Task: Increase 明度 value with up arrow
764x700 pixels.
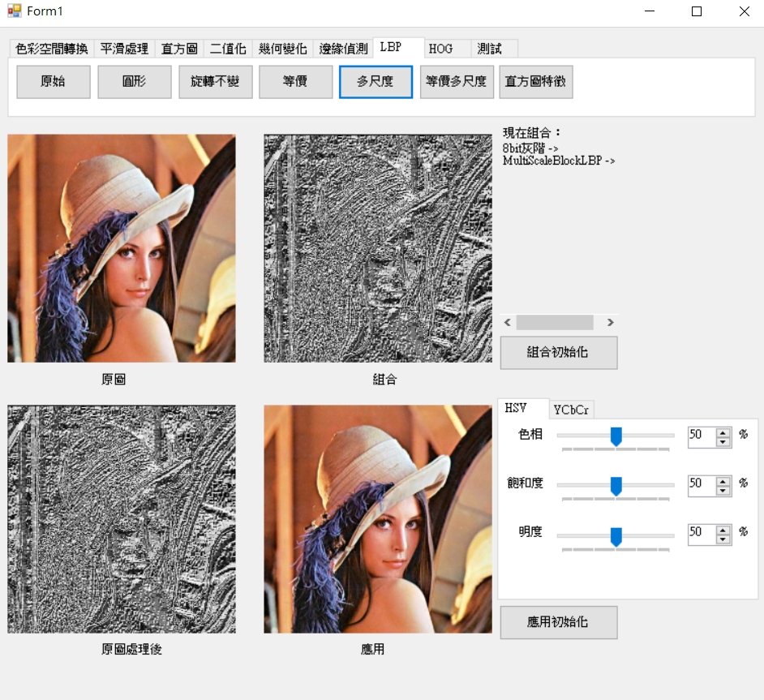Action: click(723, 530)
